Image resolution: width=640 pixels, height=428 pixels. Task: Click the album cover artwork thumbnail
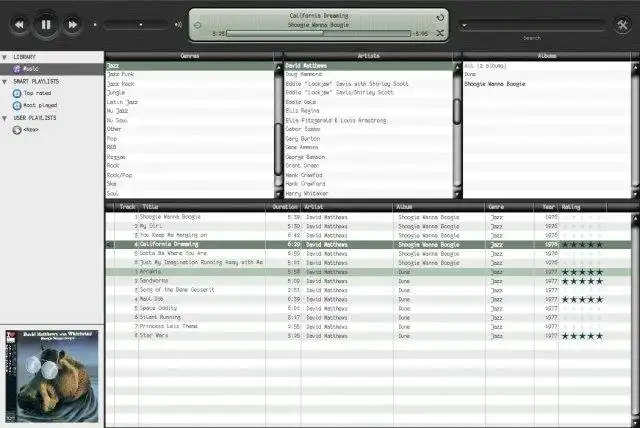tap(52, 376)
